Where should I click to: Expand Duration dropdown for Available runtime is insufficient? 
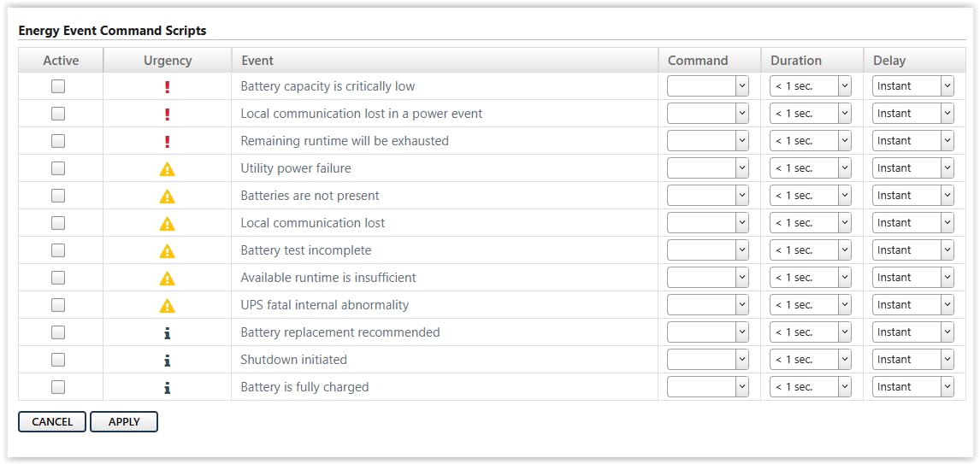click(810, 278)
